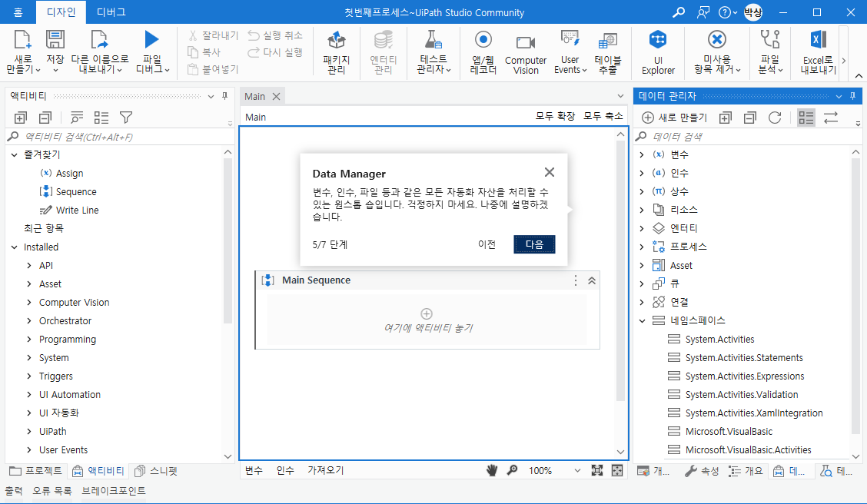Click the search magnifier in title bar
This screenshot has width=867, height=504.
click(x=679, y=12)
